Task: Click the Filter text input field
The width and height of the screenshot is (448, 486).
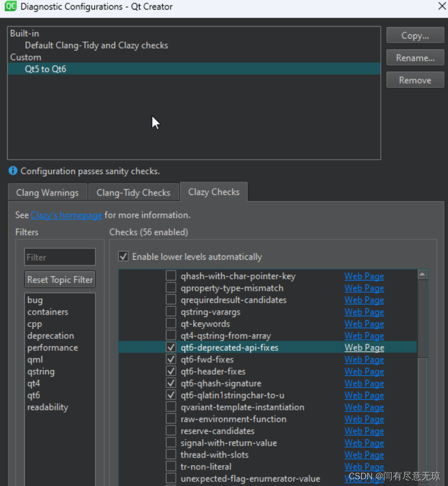Action: 60,257
